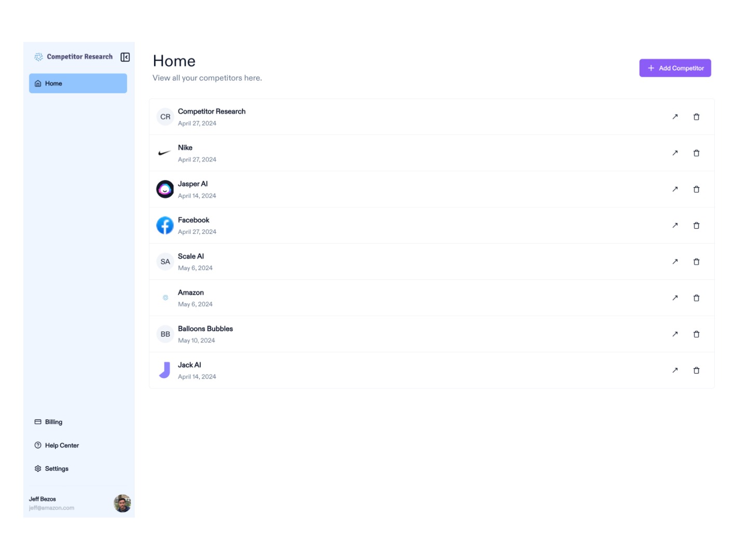Open the Billing page
Image resolution: width=747 pixels, height=560 pixels.
pyautogui.click(x=53, y=422)
